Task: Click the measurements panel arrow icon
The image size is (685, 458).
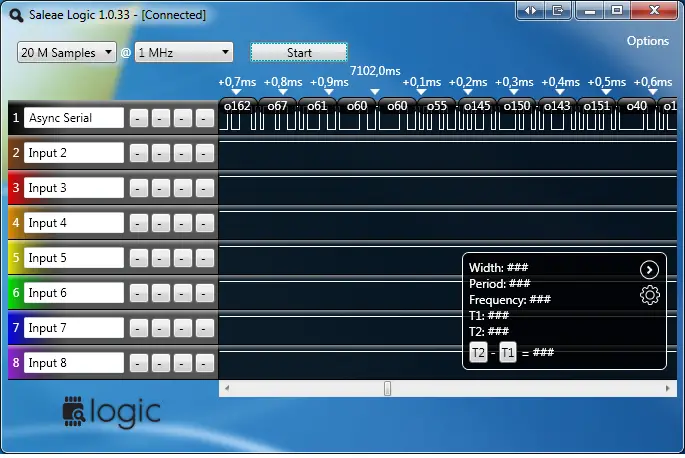Action: (649, 270)
